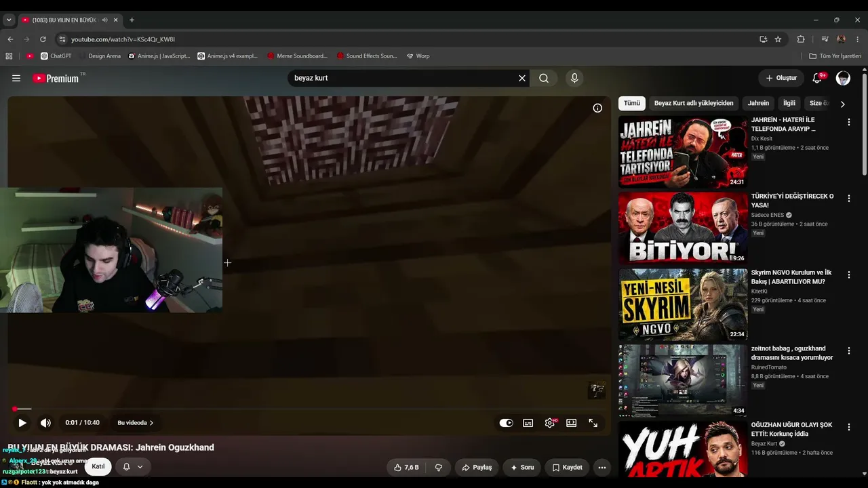This screenshot has height=488, width=868.
Task: Open options for zeitnot babag video
Action: tap(848, 351)
